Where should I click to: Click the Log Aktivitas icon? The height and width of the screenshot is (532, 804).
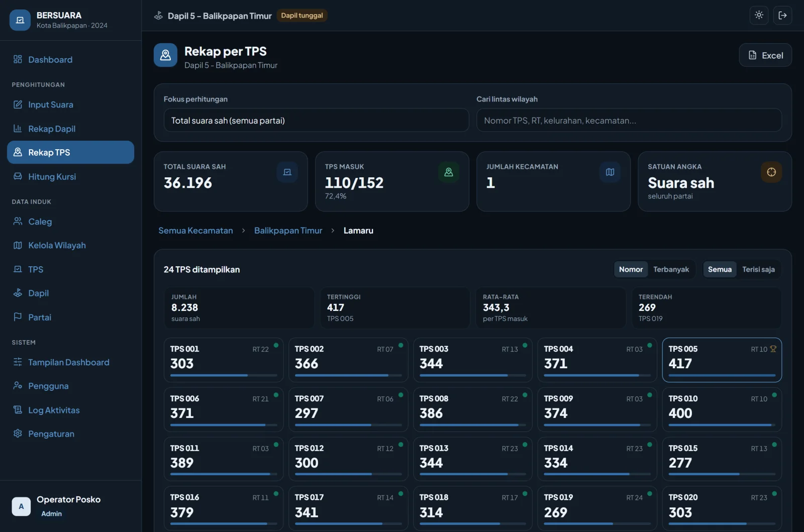18,410
